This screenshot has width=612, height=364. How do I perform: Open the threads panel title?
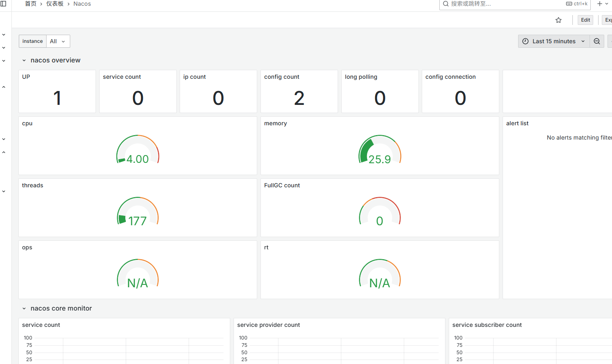(x=33, y=185)
